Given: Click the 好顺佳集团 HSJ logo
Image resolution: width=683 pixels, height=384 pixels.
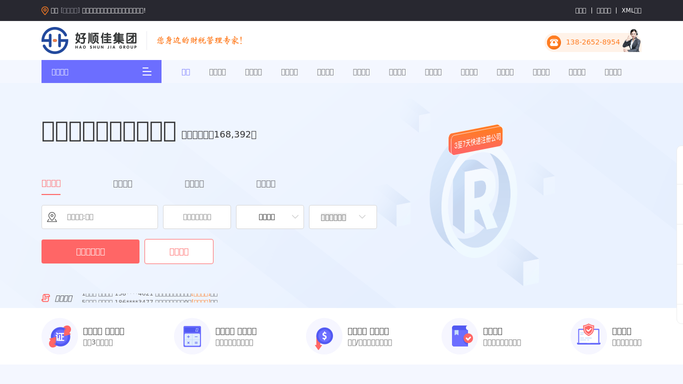Looking at the screenshot, I should (89, 40).
